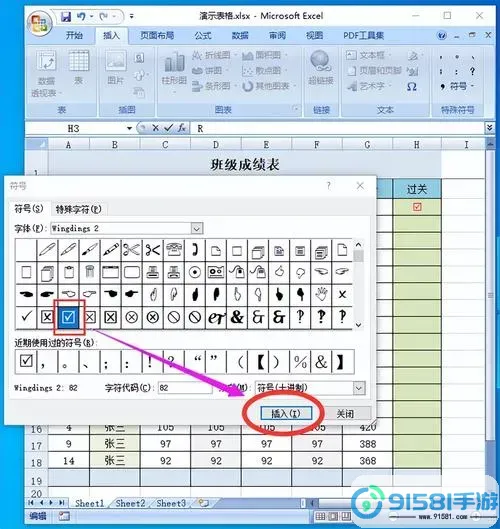Pick recent percent sign symbol
The width and height of the screenshot is (500, 529).
(x=300, y=361)
